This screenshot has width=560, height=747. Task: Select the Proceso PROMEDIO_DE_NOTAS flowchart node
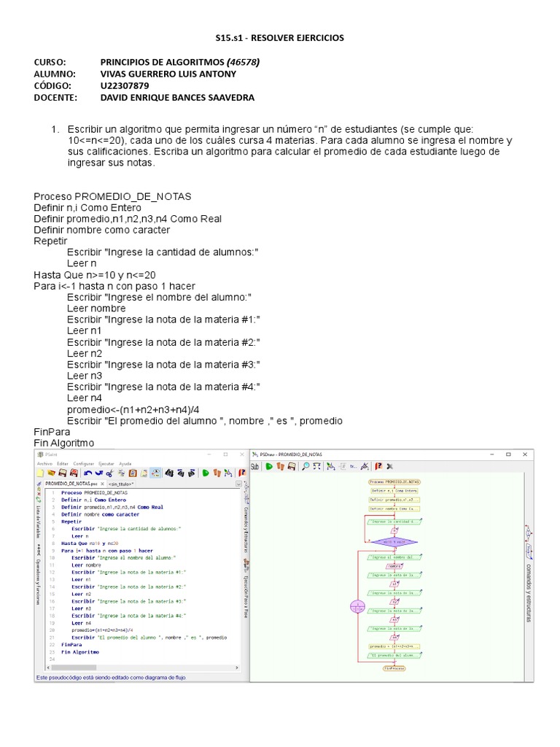coord(394,482)
